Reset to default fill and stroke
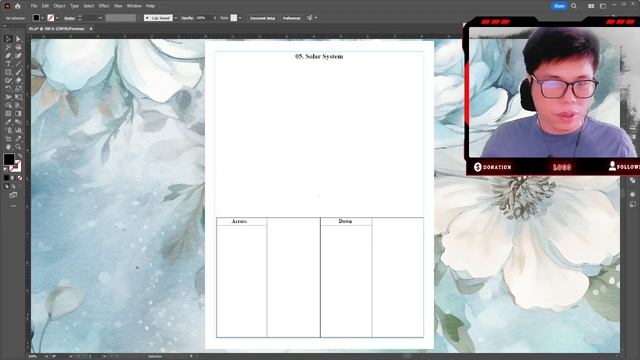This screenshot has width=640, height=360. pos(6,169)
